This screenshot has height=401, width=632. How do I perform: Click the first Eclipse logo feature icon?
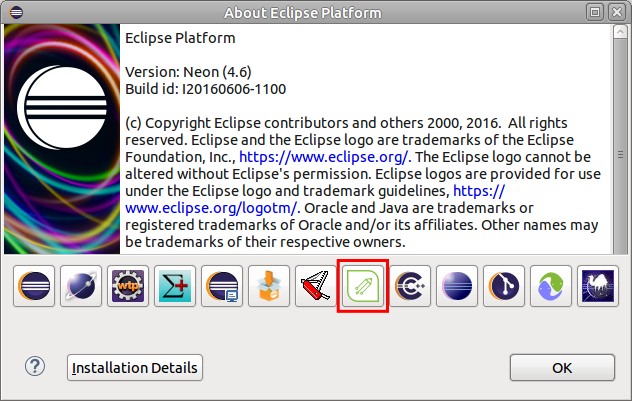(35, 286)
